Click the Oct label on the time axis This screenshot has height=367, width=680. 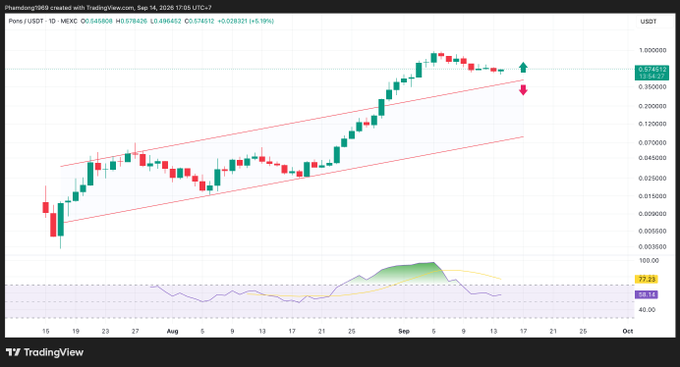[x=628, y=331]
